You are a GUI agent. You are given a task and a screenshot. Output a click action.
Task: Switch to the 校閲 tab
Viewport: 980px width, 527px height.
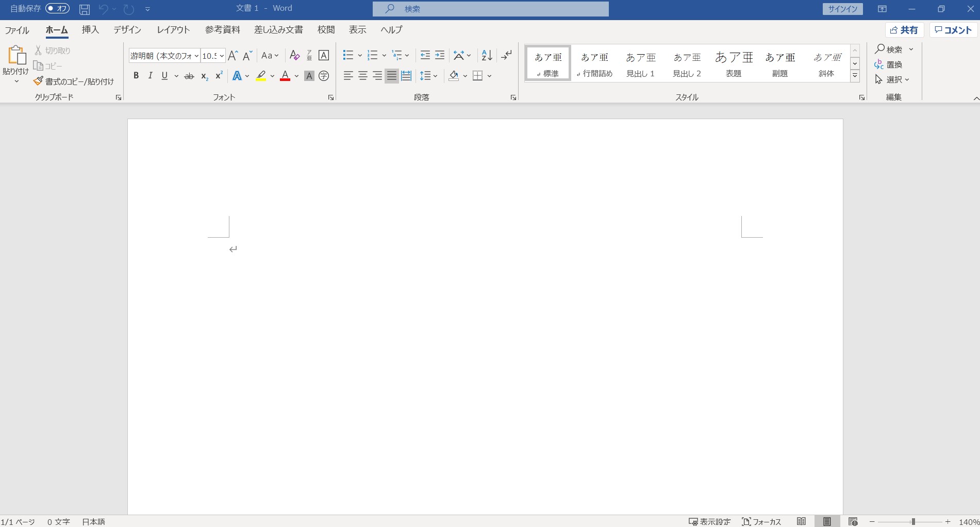[326, 30]
